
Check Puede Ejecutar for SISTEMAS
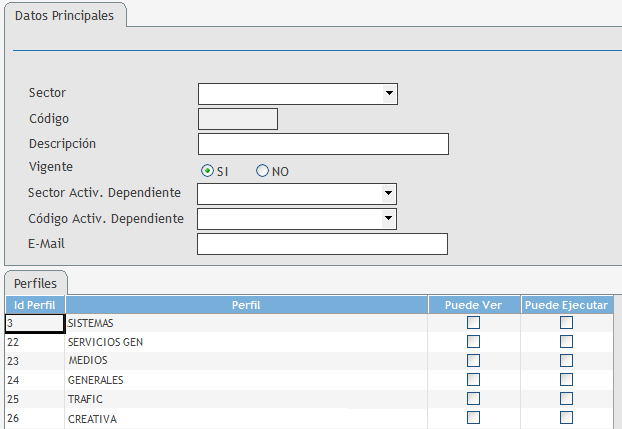[x=566, y=323]
